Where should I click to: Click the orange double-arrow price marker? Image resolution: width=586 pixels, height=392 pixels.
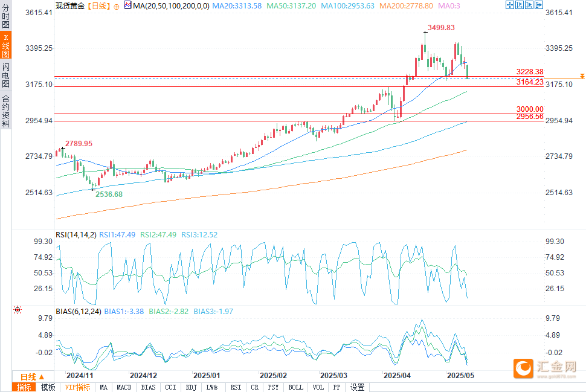[582, 76]
